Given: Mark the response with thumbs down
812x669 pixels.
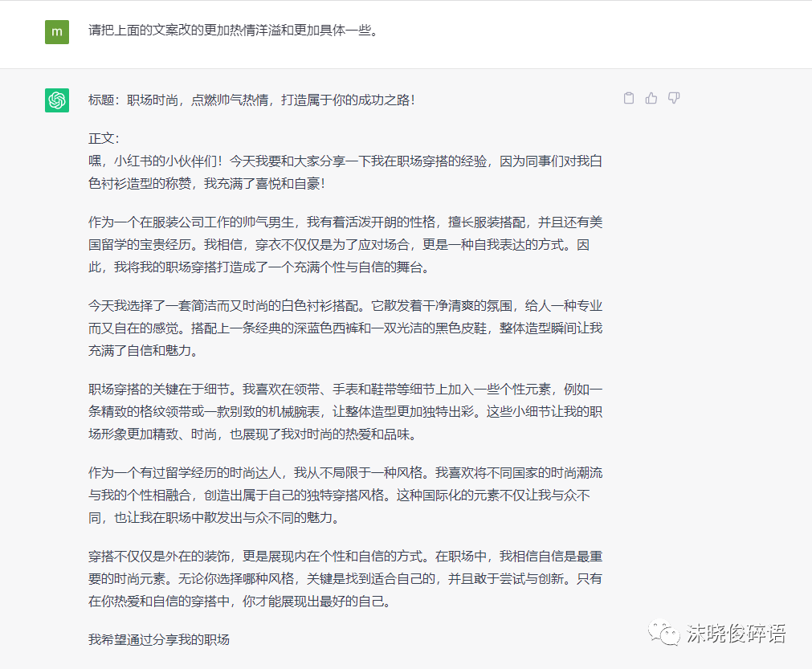Looking at the screenshot, I should (674, 98).
